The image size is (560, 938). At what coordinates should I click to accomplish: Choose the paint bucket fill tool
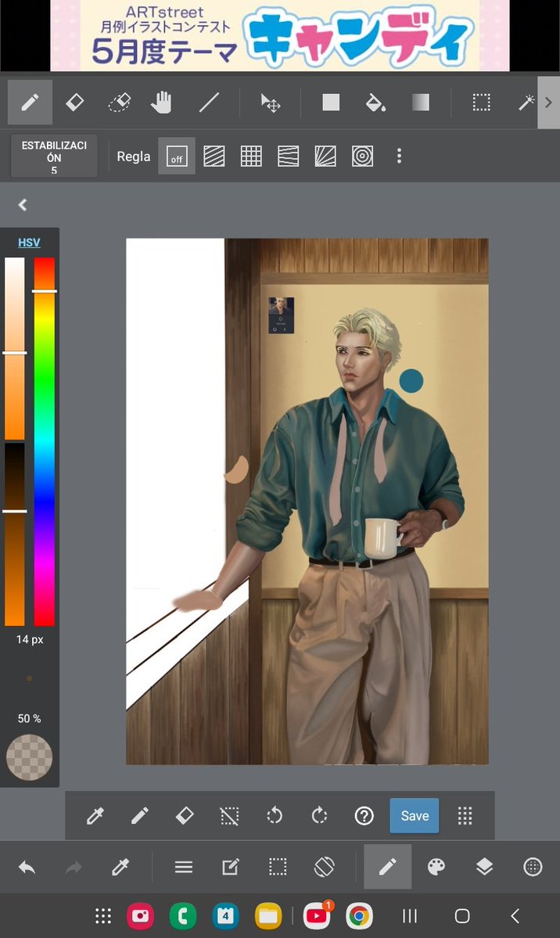click(x=375, y=102)
